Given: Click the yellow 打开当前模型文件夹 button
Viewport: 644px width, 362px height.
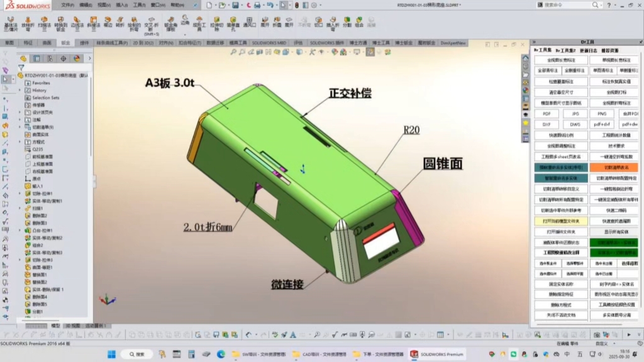Looking at the screenshot, I should [561, 221].
